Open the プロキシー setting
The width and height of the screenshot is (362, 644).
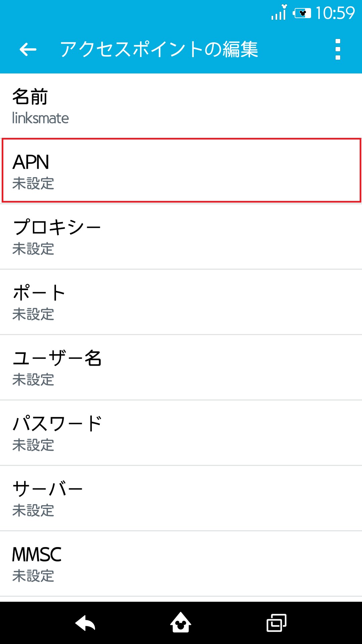pos(181,235)
